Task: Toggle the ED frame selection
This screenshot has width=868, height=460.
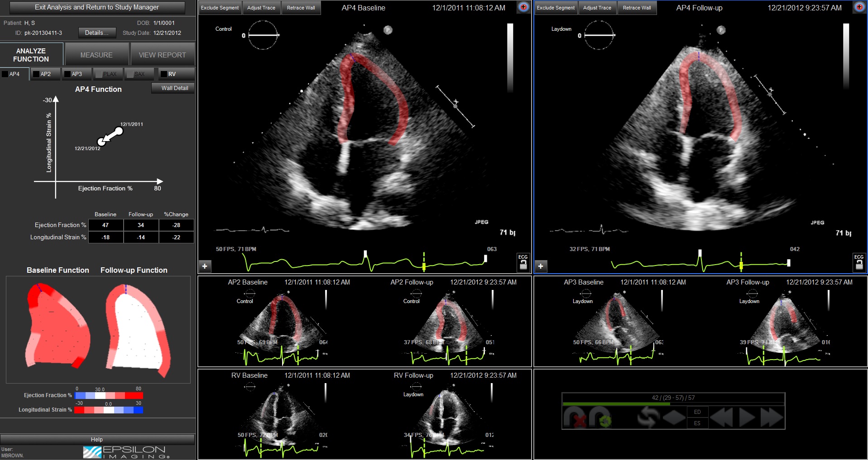Action: point(698,412)
